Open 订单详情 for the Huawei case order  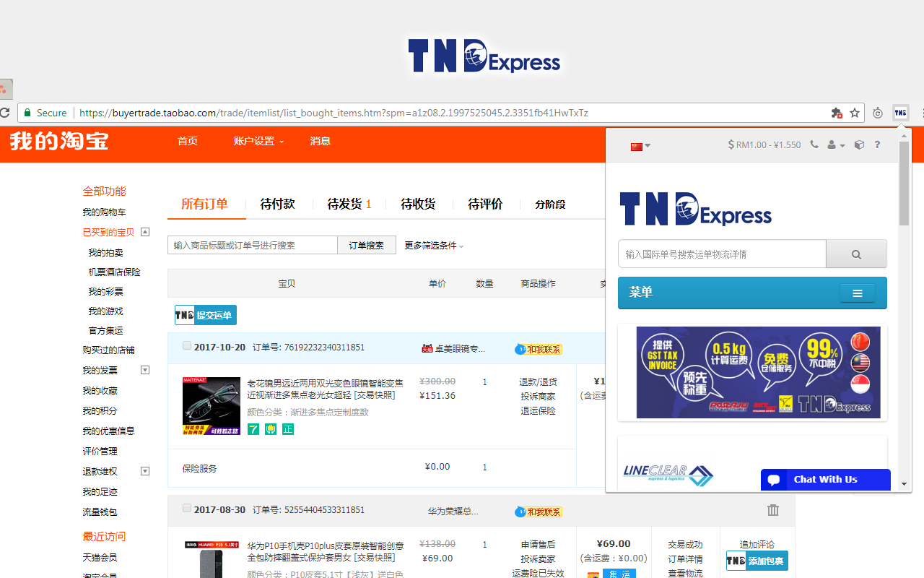coord(685,559)
